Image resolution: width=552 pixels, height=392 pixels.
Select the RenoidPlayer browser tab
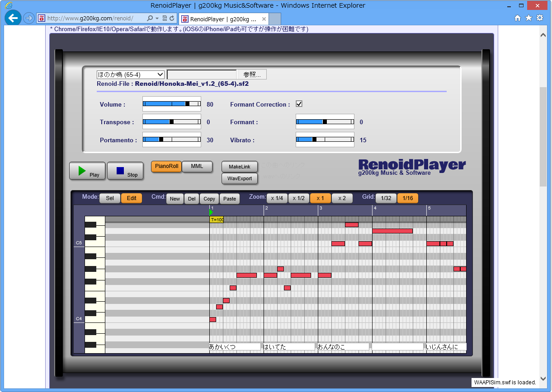pyautogui.click(x=223, y=19)
